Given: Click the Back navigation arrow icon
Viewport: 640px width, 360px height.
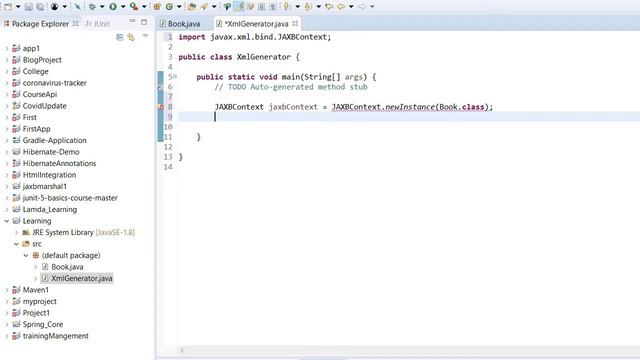Looking at the screenshot, I should click(x=341, y=7).
